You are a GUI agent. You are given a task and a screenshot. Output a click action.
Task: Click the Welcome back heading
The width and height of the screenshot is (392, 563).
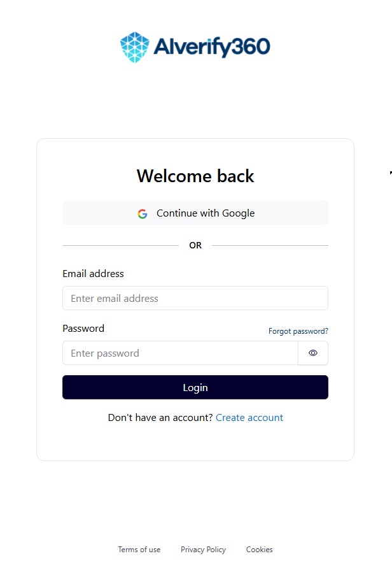(195, 176)
